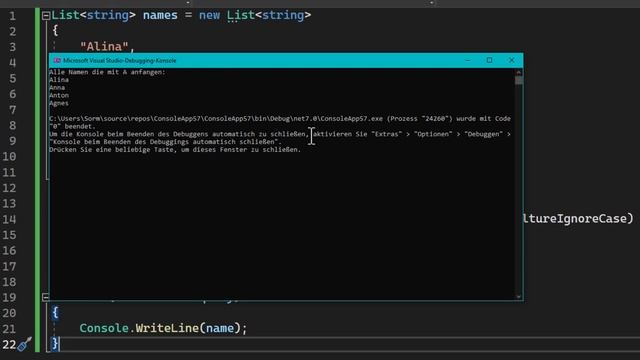This screenshot has width=640, height=360.
Task: Click the first 'List' type on line 1
Action: tap(65, 15)
